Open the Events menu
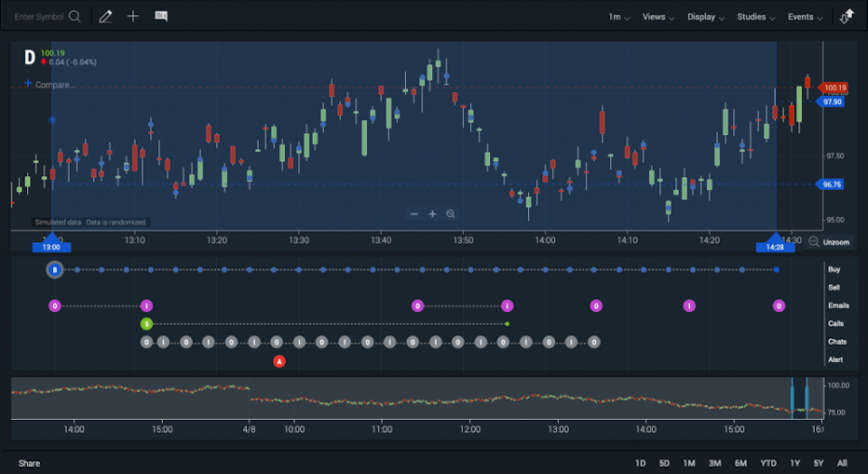868x474 pixels. pyautogui.click(x=805, y=17)
